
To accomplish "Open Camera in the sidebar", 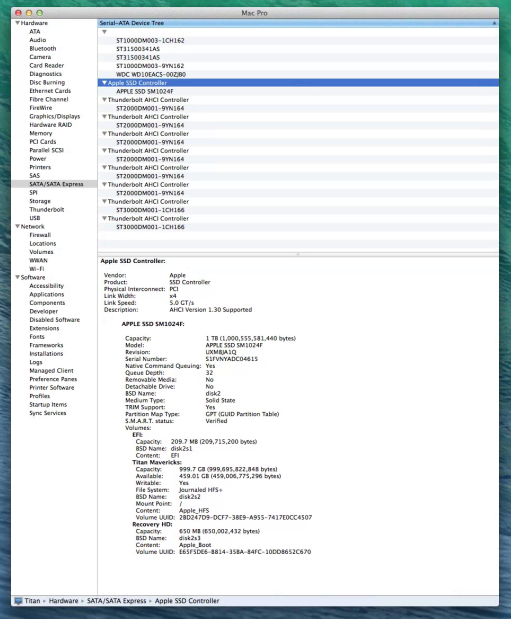I will point(40,57).
